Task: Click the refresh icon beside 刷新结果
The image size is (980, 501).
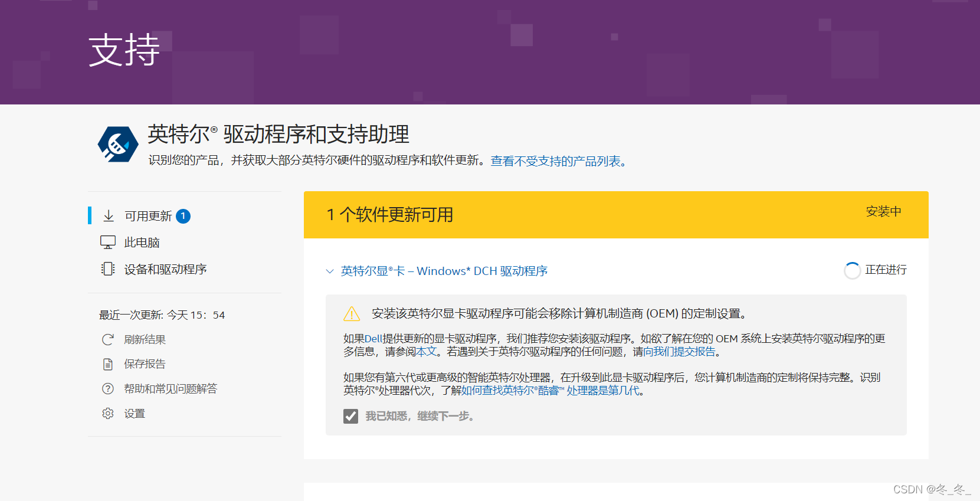Action: [x=108, y=339]
